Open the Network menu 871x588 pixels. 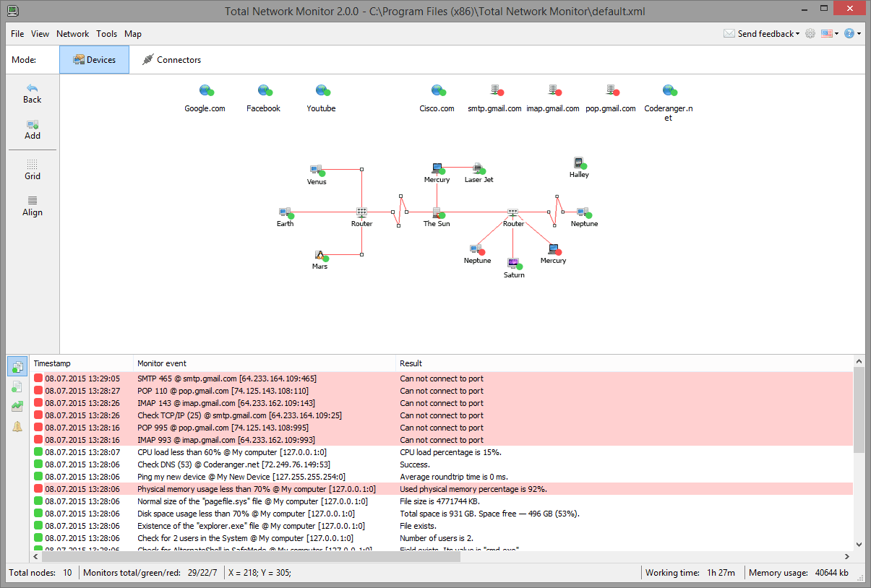coord(72,34)
